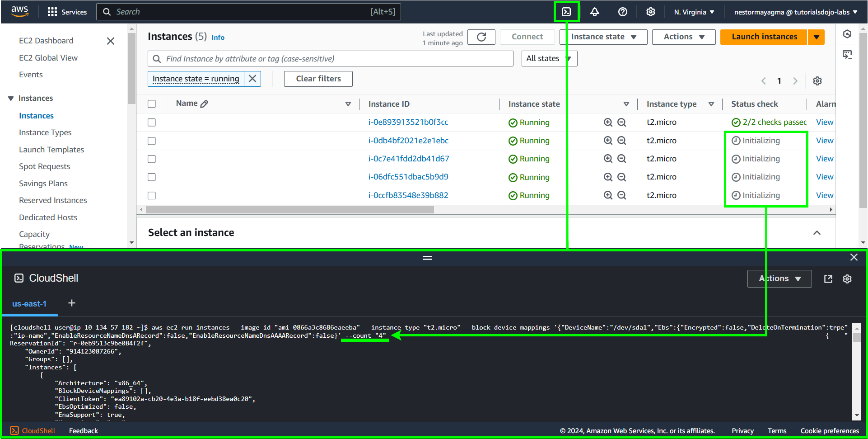The width and height of the screenshot is (868, 439).
Task: Expand the Select an instance details panel
Action: click(817, 233)
